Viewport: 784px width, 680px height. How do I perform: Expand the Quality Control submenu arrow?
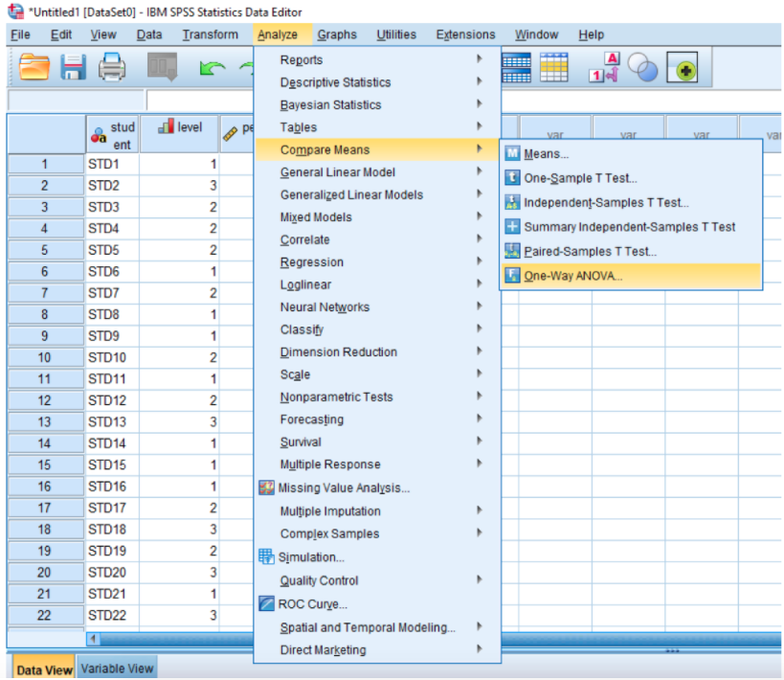pyautogui.click(x=479, y=579)
